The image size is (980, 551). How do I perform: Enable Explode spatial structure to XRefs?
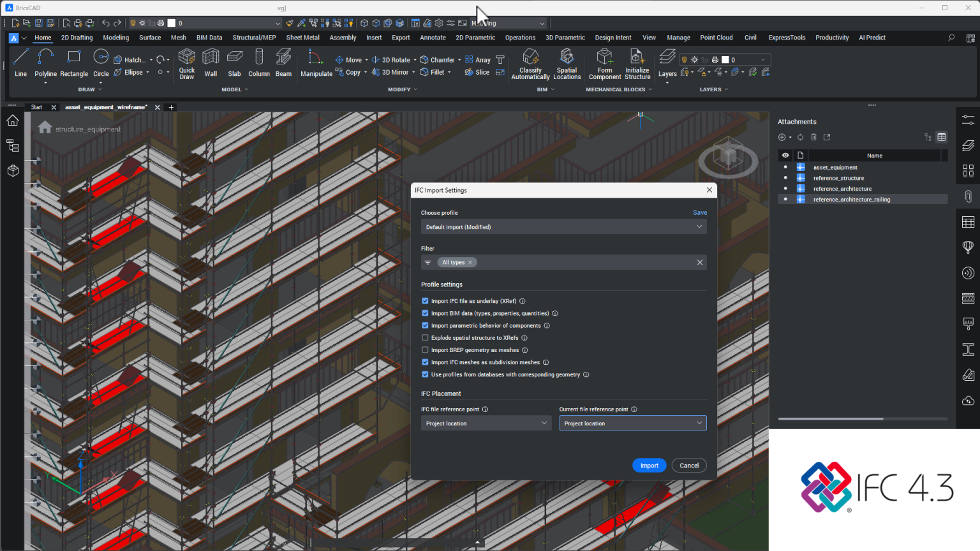pyautogui.click(x=425, y=337)
